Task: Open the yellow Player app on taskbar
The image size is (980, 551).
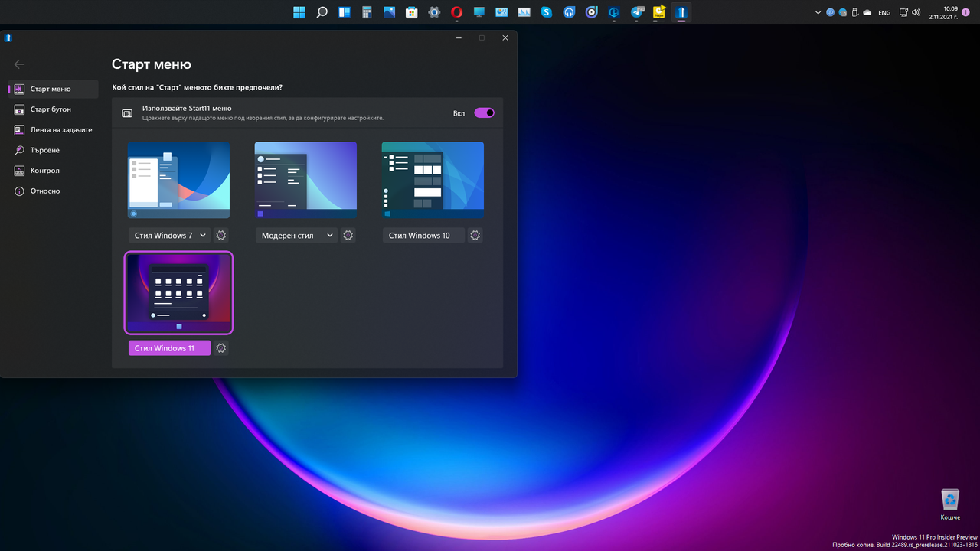Action: pyautogui.click(x=658, y=12)
